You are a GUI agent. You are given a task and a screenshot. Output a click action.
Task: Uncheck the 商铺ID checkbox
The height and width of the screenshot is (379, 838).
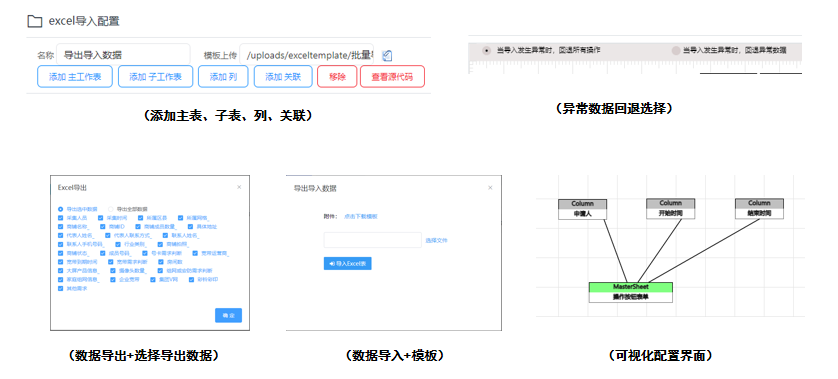103,227
